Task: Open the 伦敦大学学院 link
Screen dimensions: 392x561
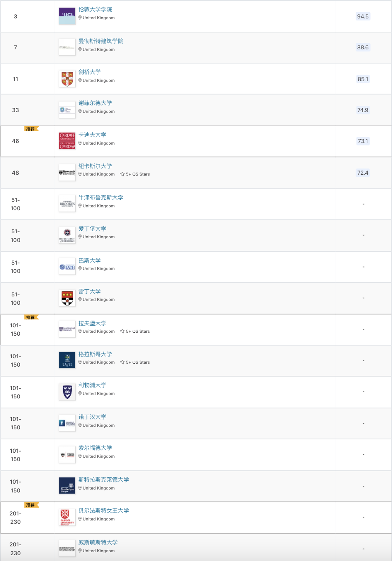Action: click(x=95, y=9)
